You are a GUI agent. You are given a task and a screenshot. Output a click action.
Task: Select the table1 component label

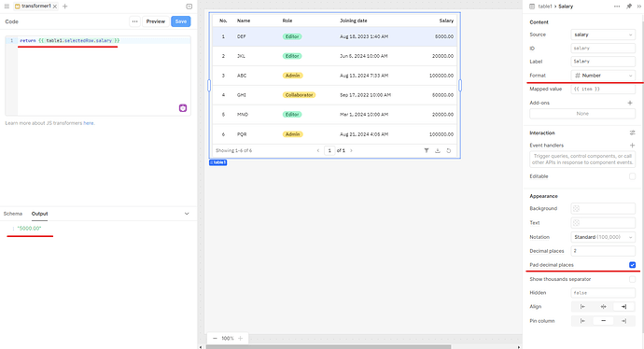[218, 162]
